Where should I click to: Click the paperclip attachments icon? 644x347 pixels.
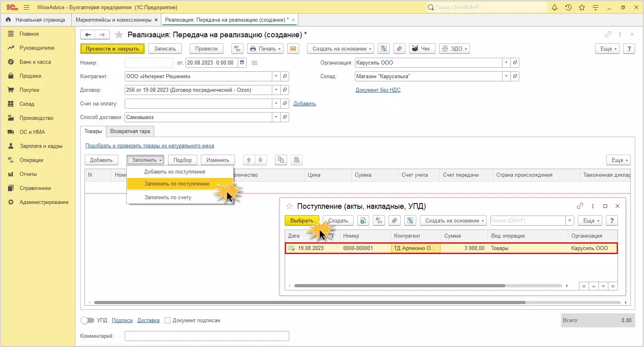[399, 48]
